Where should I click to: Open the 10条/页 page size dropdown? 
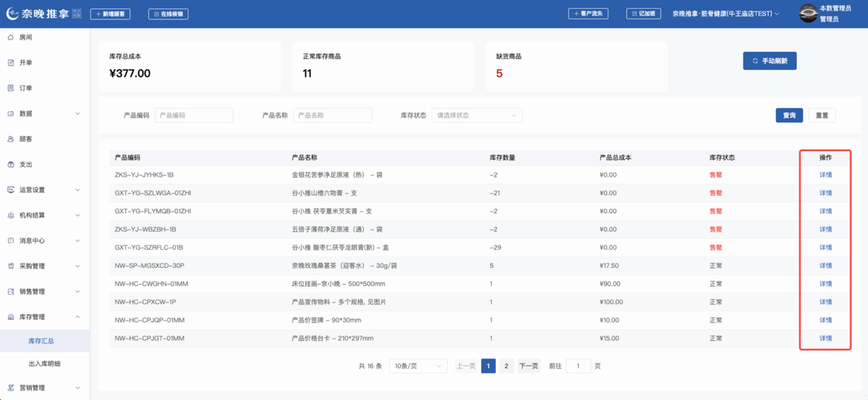(x=418, y=366)
